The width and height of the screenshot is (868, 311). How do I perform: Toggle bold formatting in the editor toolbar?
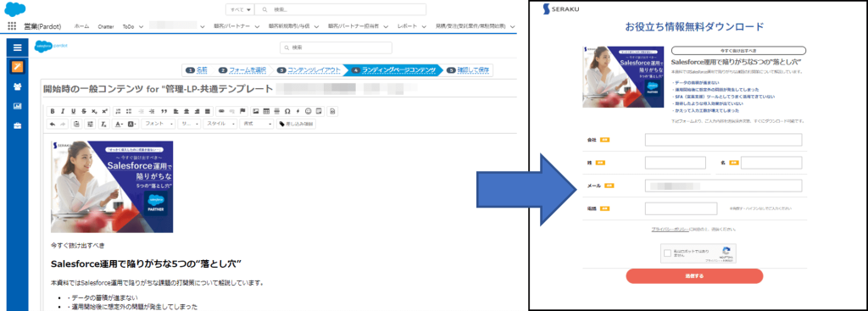tap(52, 111)
